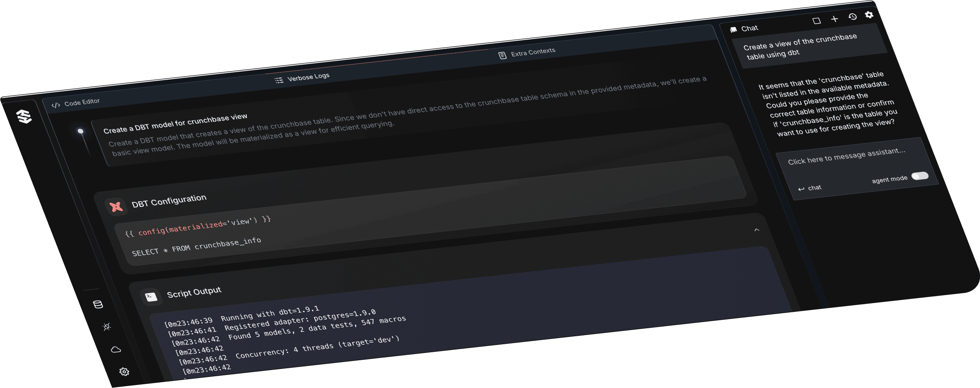
Task: Click the 'DBT Configuration' heading
Action: pos(169,200)
